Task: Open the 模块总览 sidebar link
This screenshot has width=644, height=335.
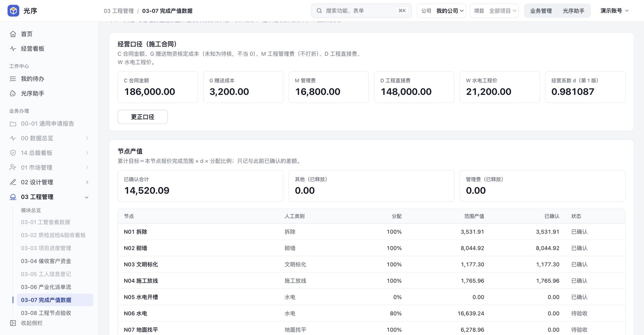Action: pyautogui.click(x=31, y=210)
